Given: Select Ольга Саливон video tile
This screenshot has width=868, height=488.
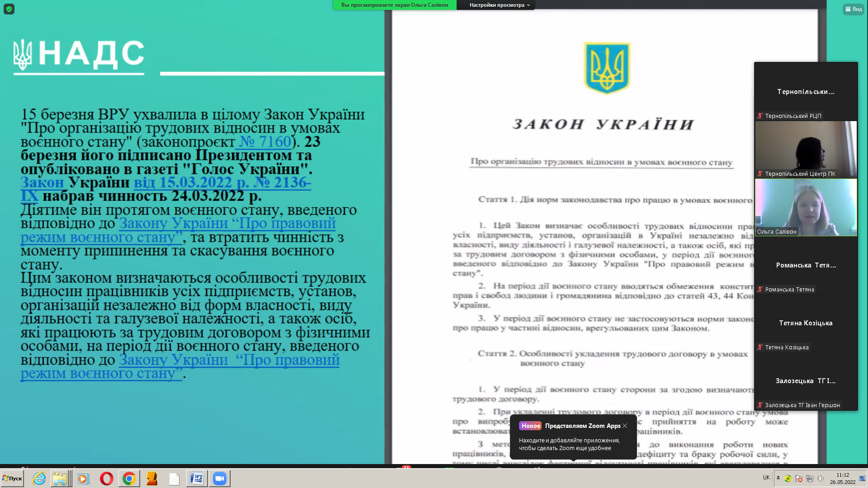Looking at the screenshot, I should click(x=806, y=207).
